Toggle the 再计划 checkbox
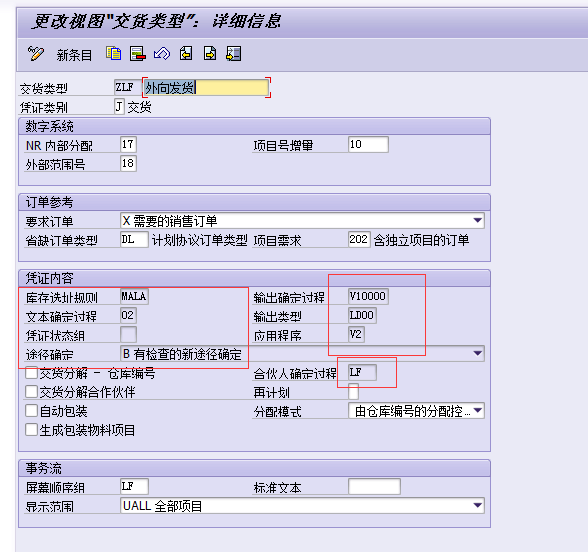Image resolution: width=588 pixels, height=552 pixels. [x=353, y=392]
